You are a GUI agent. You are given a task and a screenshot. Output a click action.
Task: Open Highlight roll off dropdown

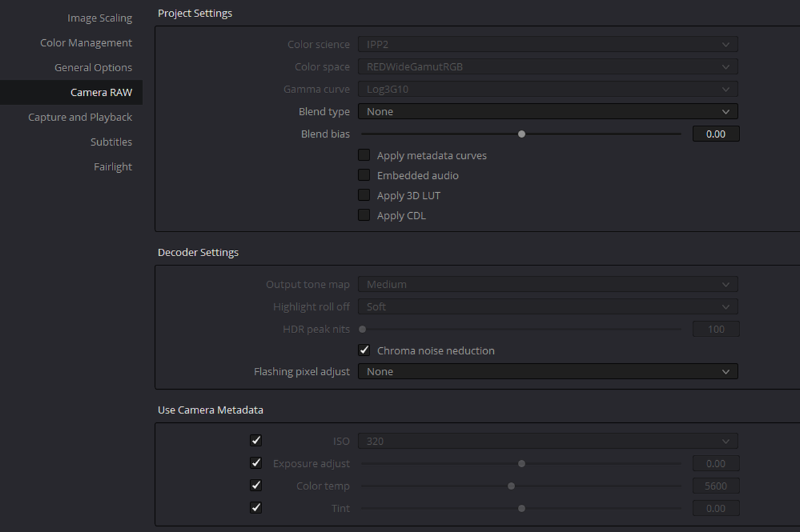[x=548, y=307]
